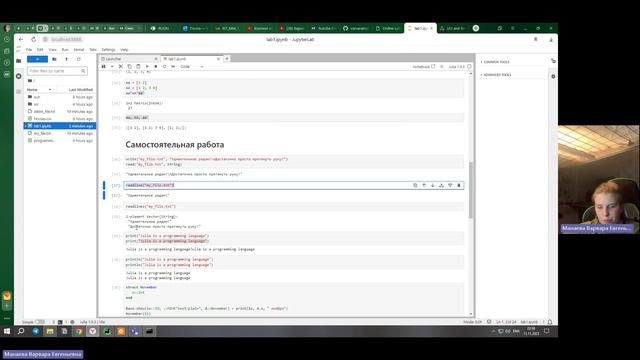This screenshot has height=360, width=640.
Task: Open the Settings menu
Action: [x=108, y=50]
